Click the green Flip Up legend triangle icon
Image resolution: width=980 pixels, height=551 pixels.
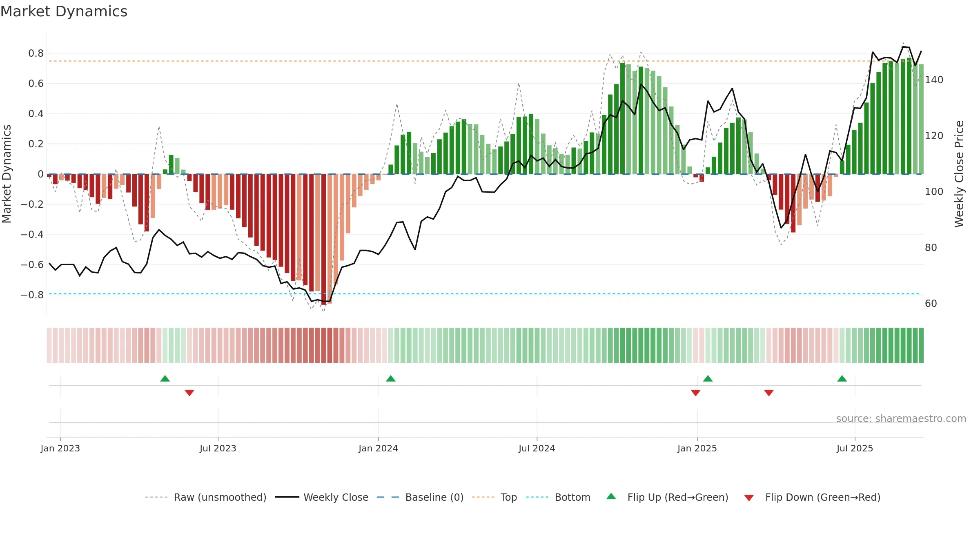611,496
